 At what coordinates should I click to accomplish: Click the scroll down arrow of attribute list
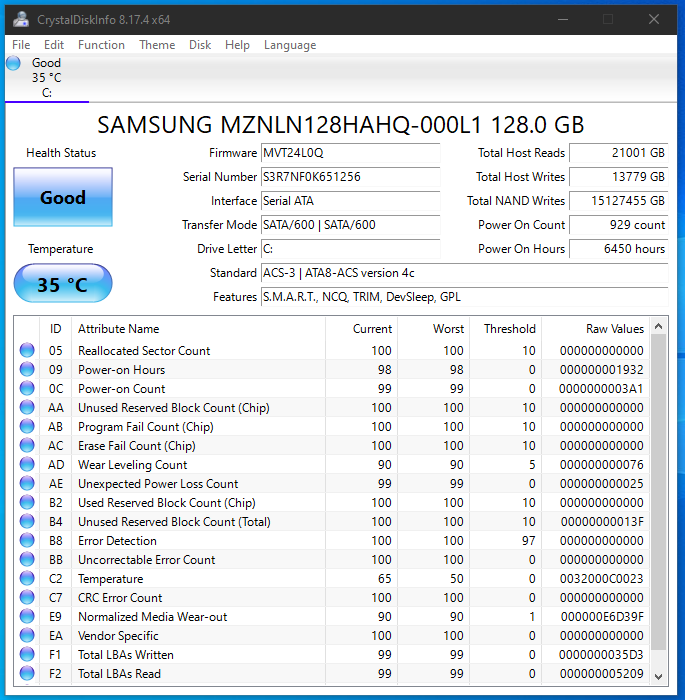tap(658, 676)
